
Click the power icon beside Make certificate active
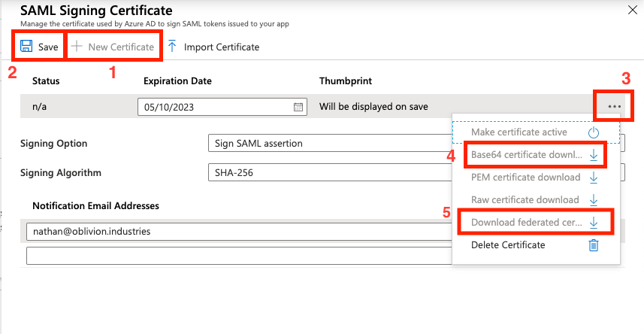tap(594, 132)
